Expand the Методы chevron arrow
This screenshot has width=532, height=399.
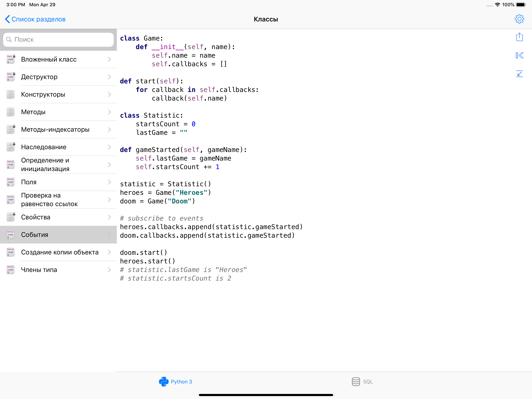109,112
